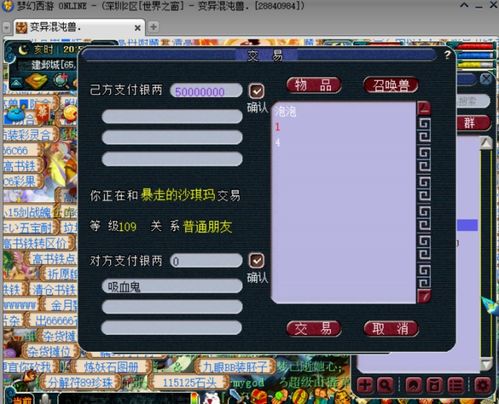Open the trade window help question mark

[447, 55]
